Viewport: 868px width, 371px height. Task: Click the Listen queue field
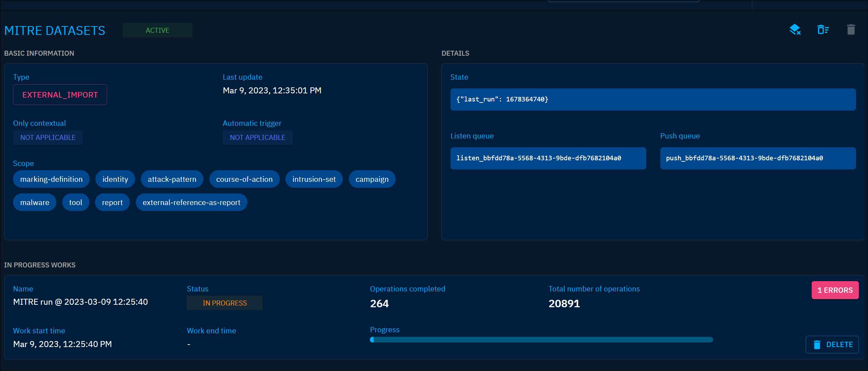click(548, 158)
